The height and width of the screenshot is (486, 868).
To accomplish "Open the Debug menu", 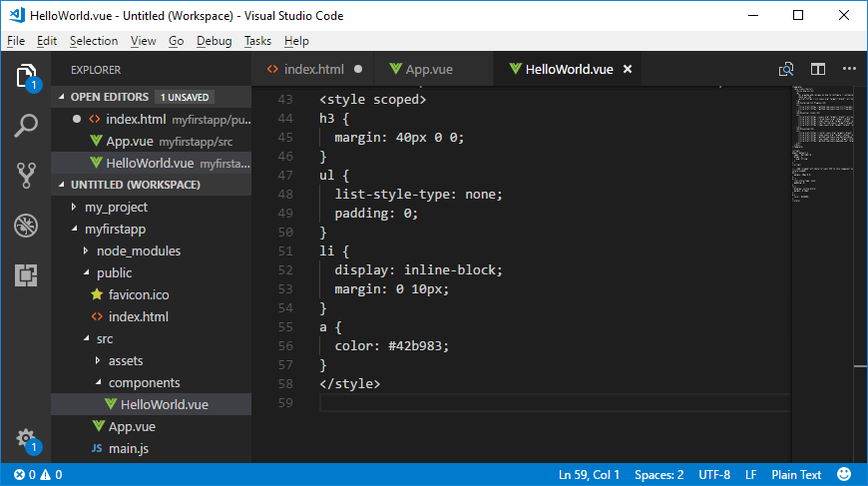I will [214, 41].
